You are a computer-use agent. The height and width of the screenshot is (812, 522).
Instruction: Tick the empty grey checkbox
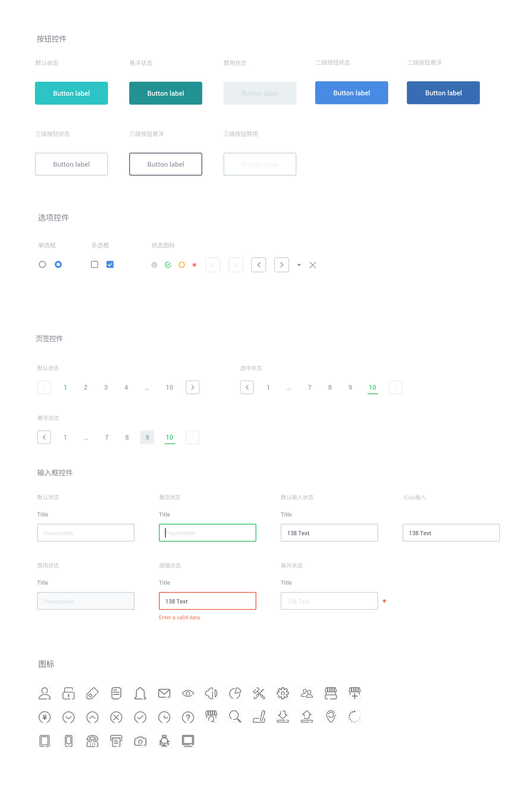pos(94,264)
